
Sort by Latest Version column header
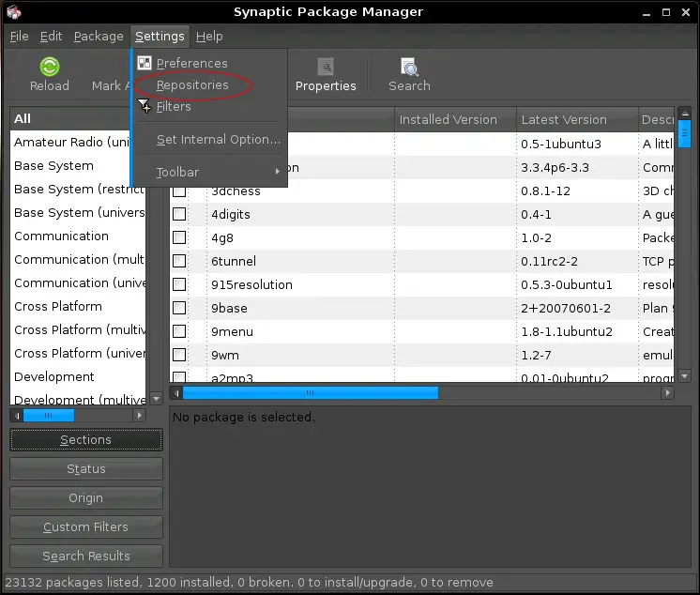(577, 119)
